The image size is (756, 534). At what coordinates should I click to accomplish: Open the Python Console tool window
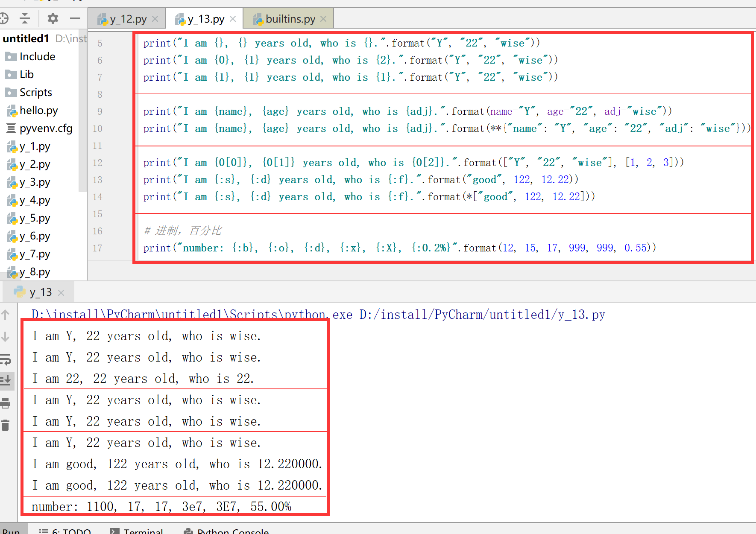[x=226, y=531]
